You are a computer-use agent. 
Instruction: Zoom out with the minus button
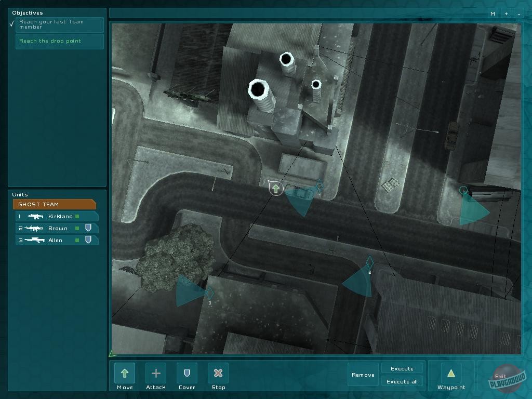click(x=519, y=14)
